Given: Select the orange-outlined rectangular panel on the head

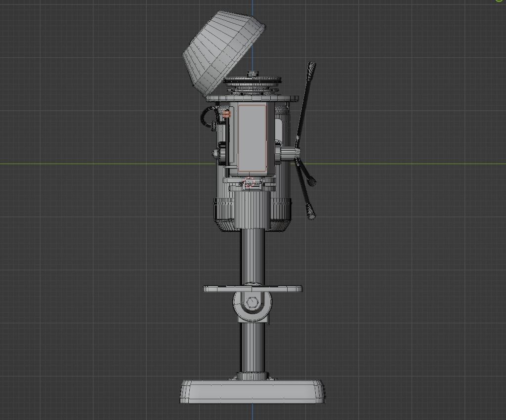Looking at the screenshot, I should point(253,139).
